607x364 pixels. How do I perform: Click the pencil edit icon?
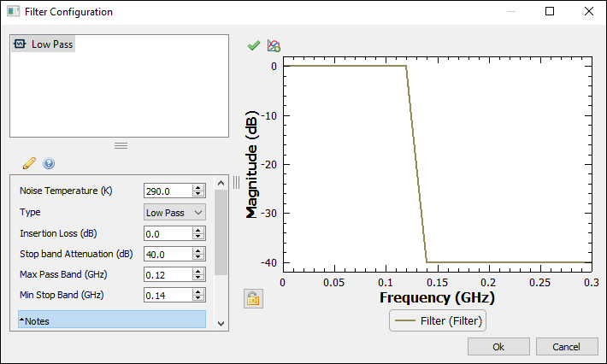(x=29, y=163)
